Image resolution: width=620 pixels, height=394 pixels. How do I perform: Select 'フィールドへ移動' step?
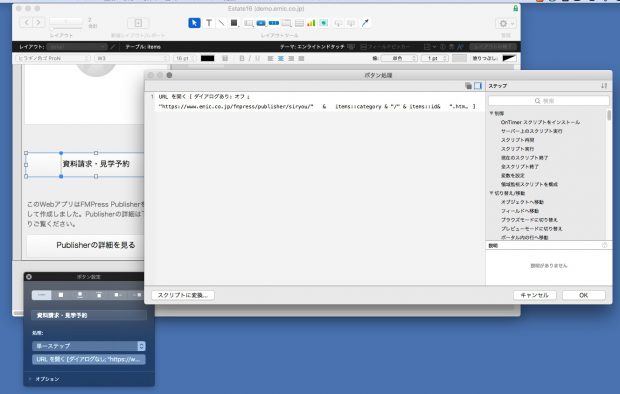(x=520, y=211)
